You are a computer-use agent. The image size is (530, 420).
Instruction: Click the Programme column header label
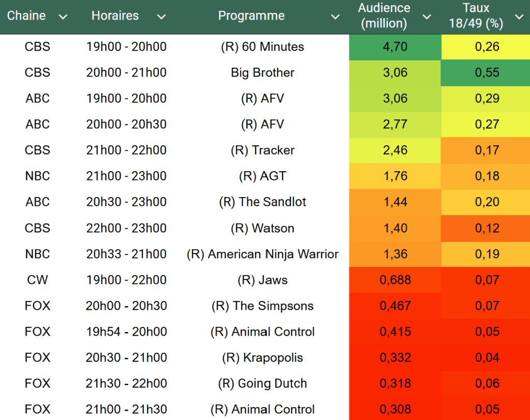(x=251, y=16)
